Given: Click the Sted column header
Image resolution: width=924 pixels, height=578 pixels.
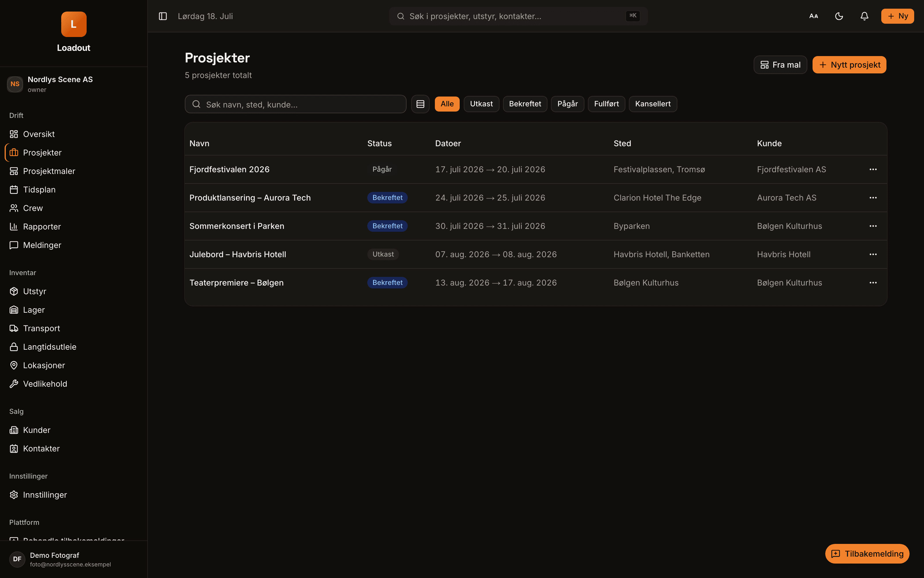Looking at the screenshot, I should [622, 143].
